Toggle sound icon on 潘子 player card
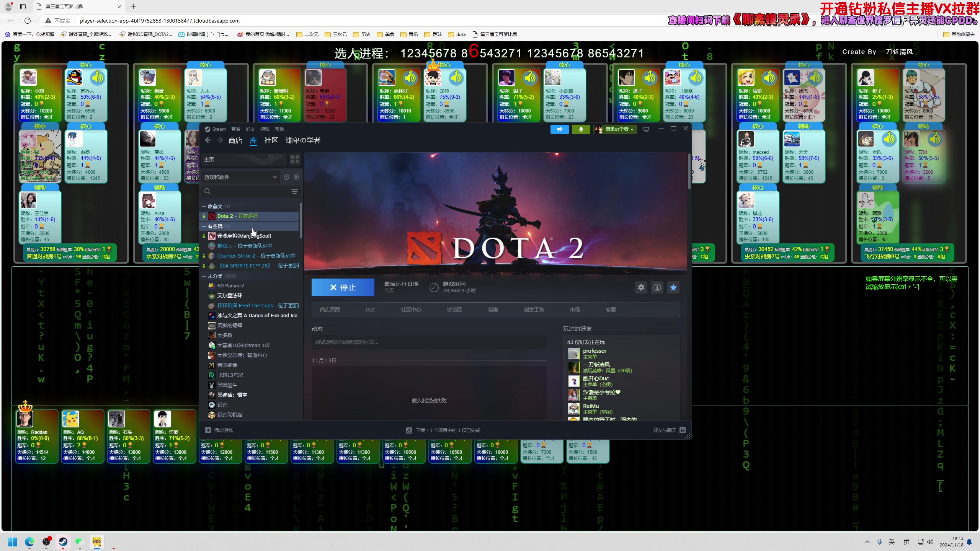 click(650, 78)
